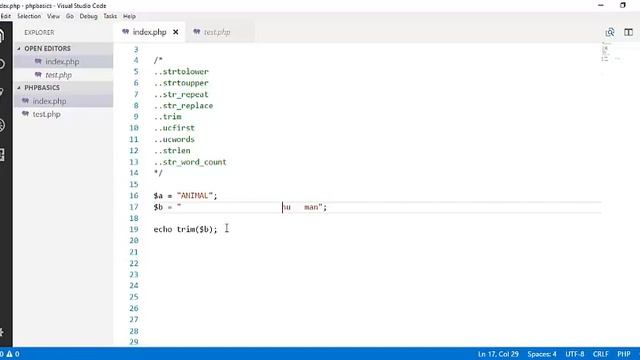Click the Open Changes icon in editor toolbar
This screenshot has width=640, height=360.
pos(610,32)
